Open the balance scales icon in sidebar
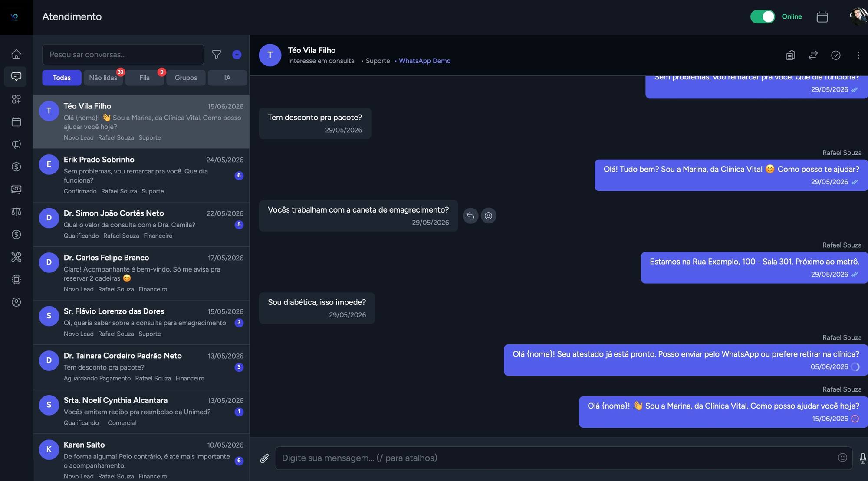This screenshot has width=868, height=481. click(x=16, y=212)
